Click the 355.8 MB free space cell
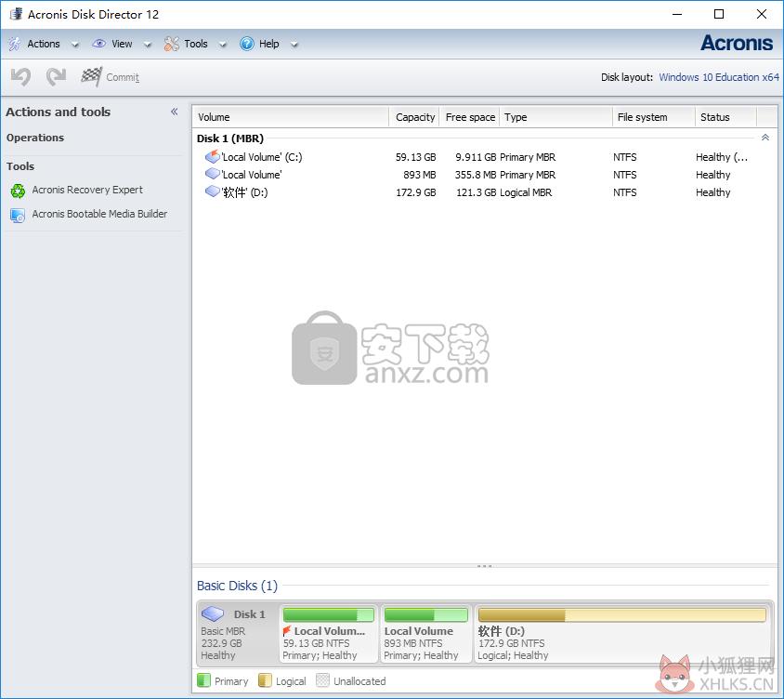784x699 pixels. point(476,175)
